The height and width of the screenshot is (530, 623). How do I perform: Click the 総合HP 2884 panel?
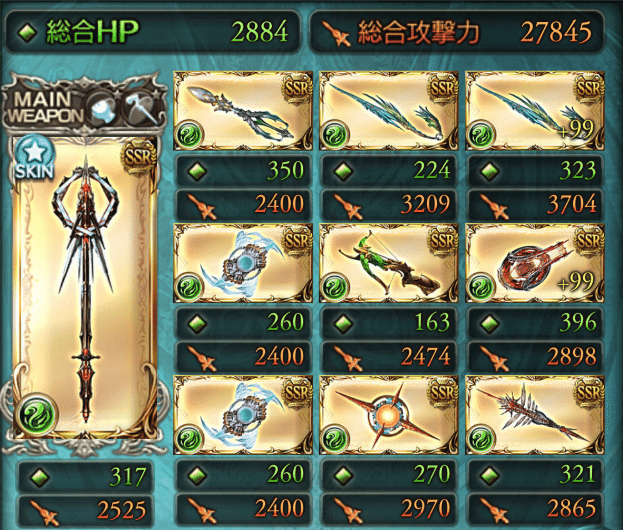[153, 32]
